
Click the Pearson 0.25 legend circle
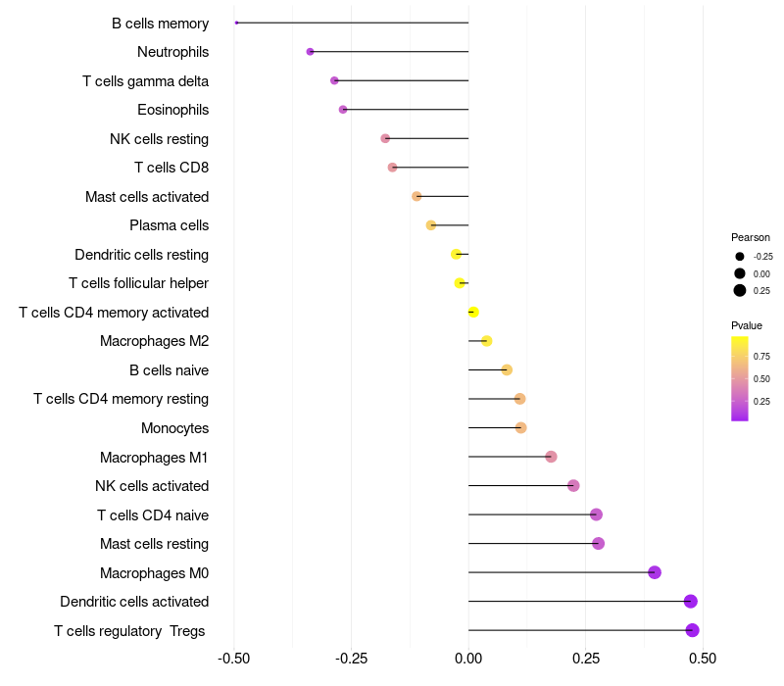click(x=740, y=290)
